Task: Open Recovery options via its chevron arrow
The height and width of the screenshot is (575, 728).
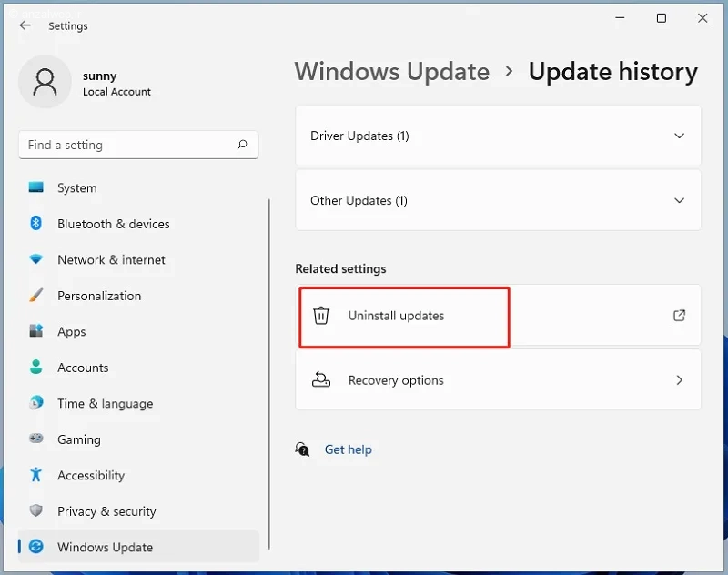Action: [679, 380]
